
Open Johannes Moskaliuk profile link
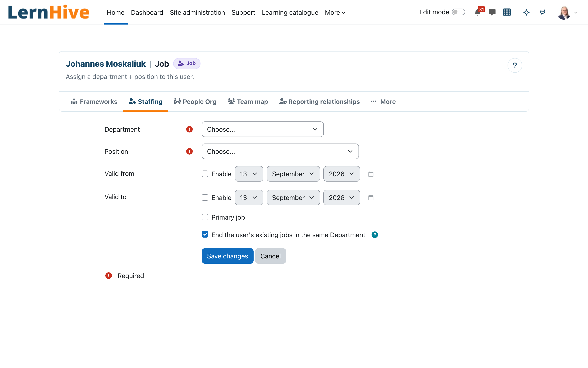(106, 64)
